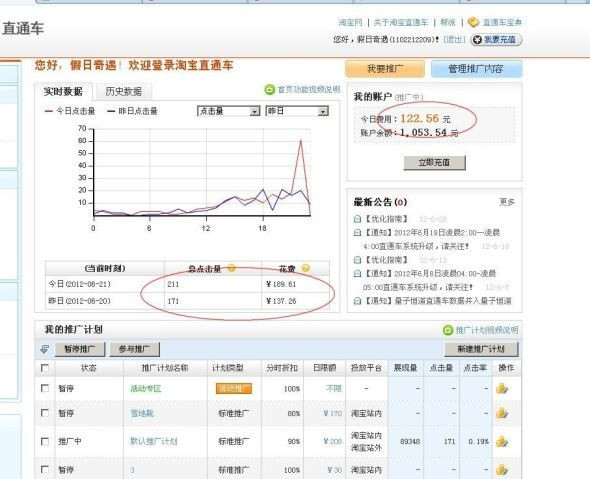590x479 pixels.
Task: Click the 管理推广内容 button
Action: [476, 69]
